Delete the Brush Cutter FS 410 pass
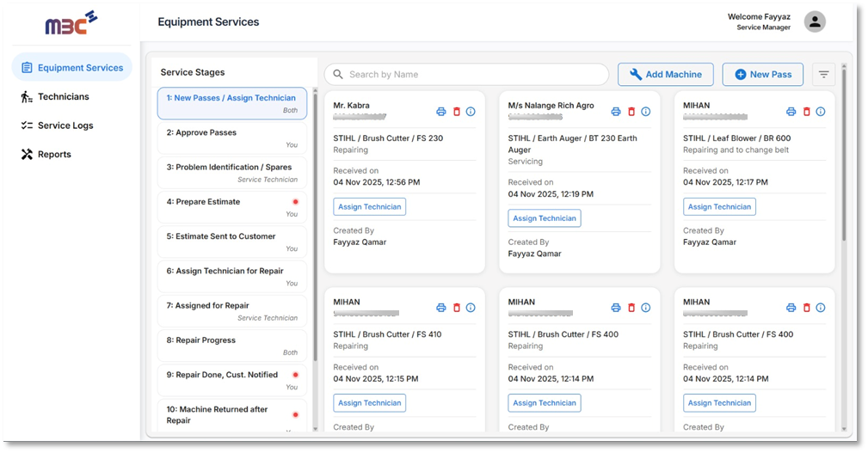 tap(457, 308)
